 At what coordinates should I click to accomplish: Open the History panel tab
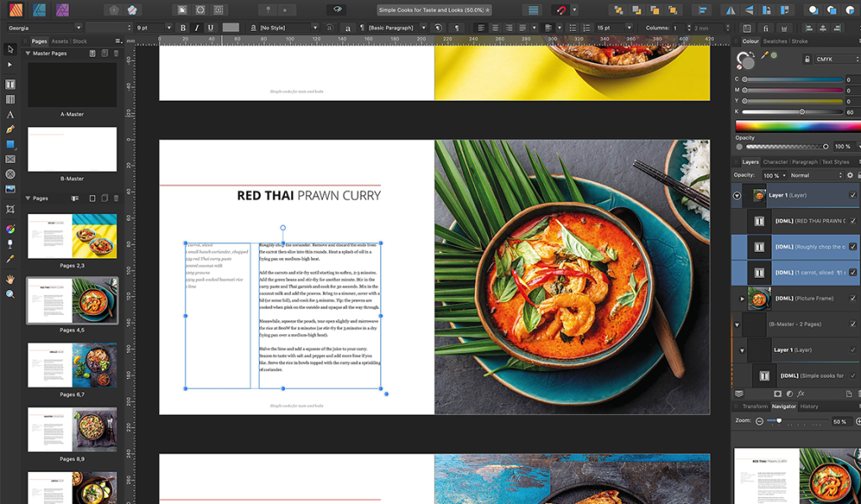tap(809, 407)
